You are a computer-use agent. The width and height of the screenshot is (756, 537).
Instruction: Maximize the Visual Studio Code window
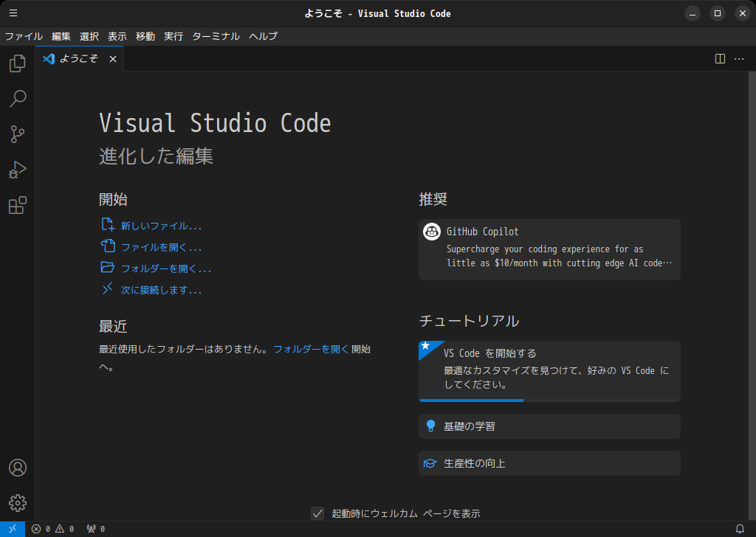tap(718, 13)
